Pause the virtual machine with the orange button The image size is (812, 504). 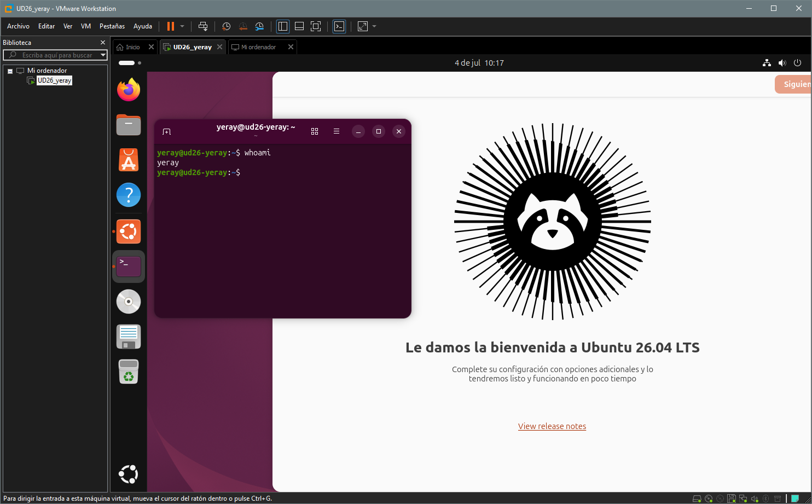tap(171, 26)
